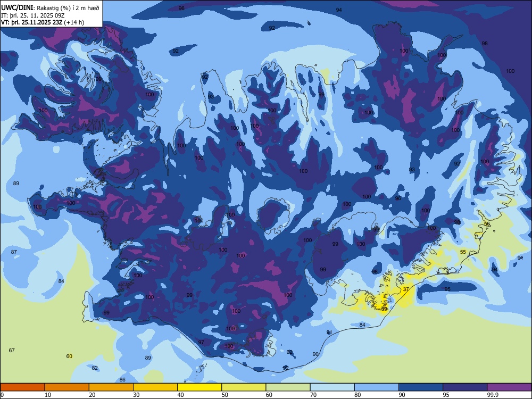Click the humidity value 55 on the map
The image size is (532, 399).
[x=463, y=252]
